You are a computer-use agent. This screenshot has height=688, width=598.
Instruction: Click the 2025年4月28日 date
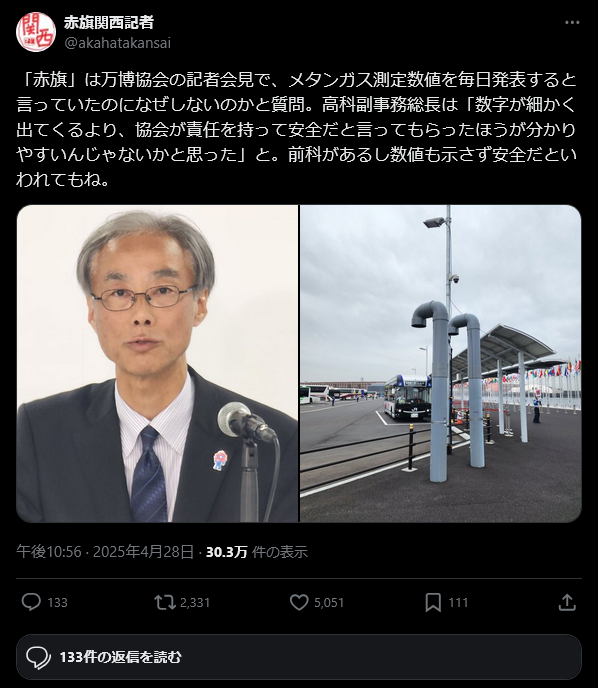click(143, 552)
